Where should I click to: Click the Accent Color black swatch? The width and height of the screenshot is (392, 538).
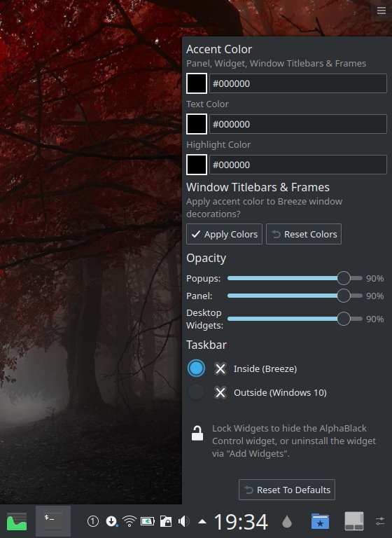pyautogui.click(x=197, y=83)
